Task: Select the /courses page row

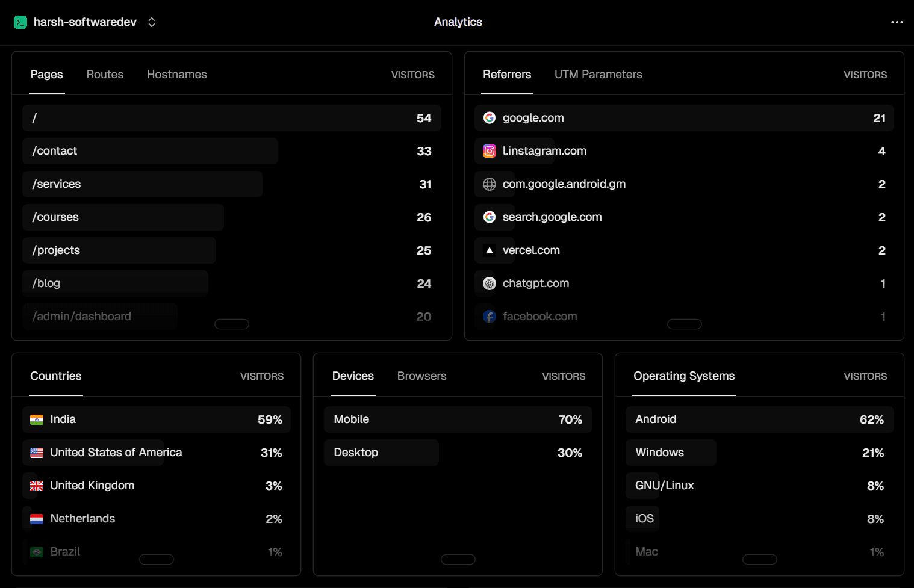Action: pos(232,217)
